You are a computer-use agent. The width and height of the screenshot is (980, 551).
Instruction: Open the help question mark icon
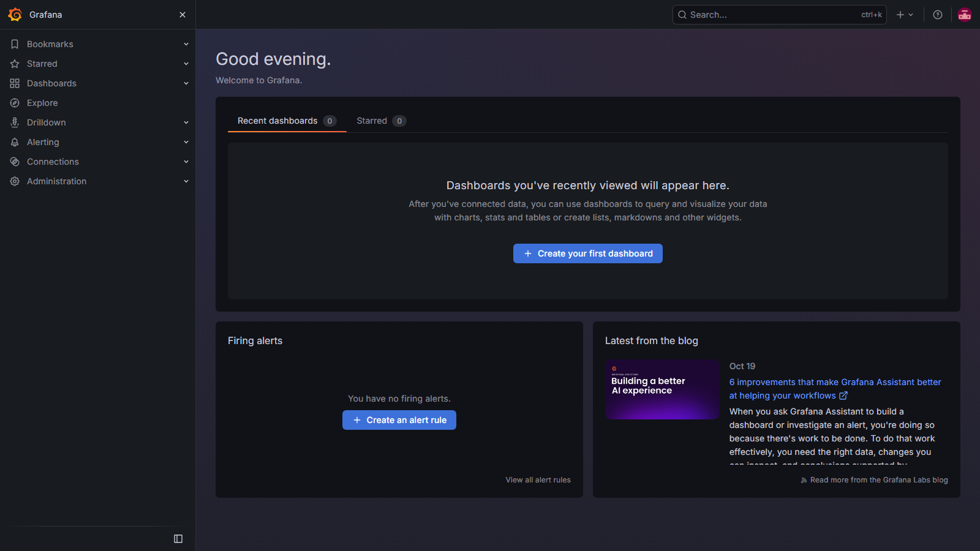coord(938,15)
